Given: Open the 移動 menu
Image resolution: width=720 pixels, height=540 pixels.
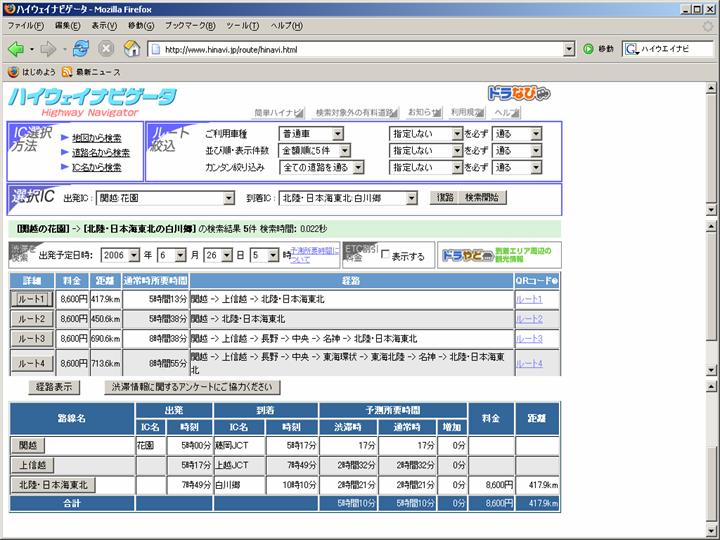Looking at the screenshot, I should 141,26.
